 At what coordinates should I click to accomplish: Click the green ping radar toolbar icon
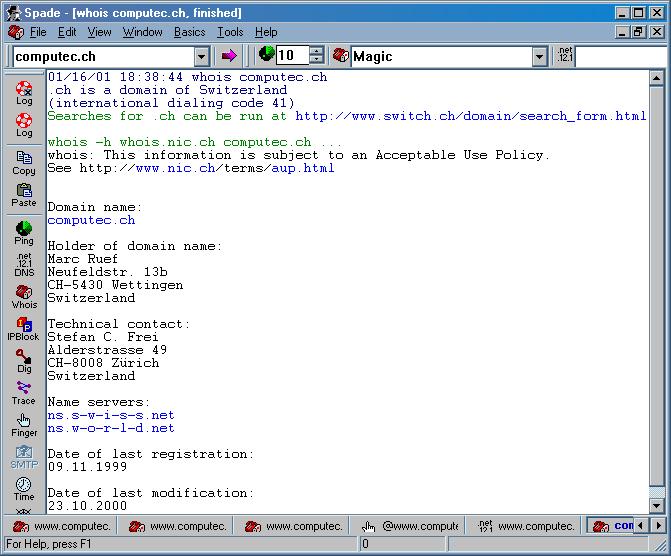[x=267, y=54]
